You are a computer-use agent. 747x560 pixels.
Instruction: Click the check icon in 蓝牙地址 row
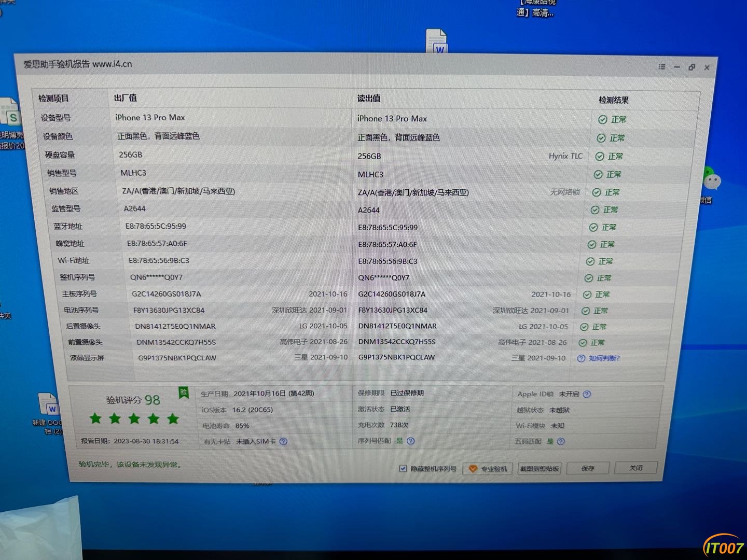coord(593,228)
